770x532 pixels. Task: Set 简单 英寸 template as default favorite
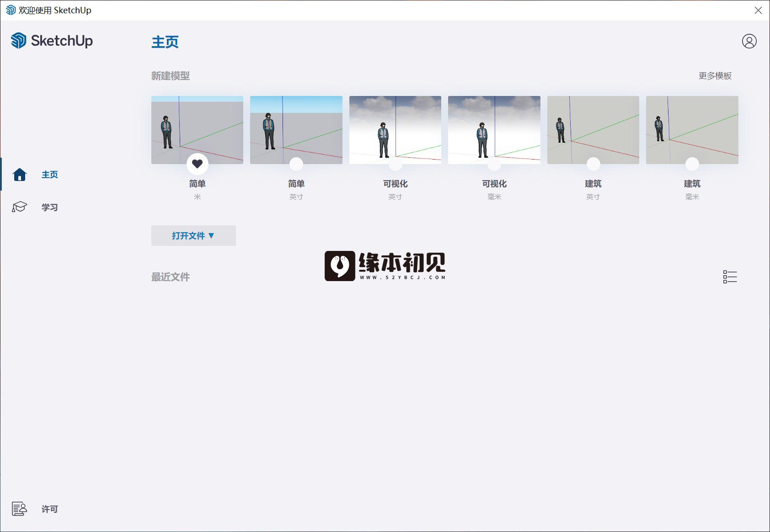pos(296,164)
